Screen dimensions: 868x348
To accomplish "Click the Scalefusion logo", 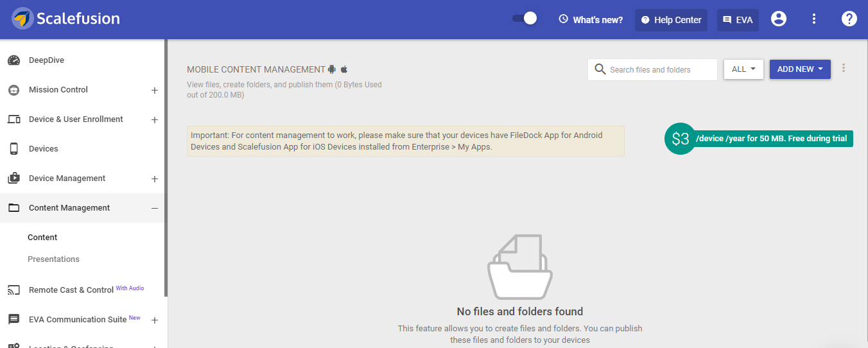I will [x=65, y=19].
